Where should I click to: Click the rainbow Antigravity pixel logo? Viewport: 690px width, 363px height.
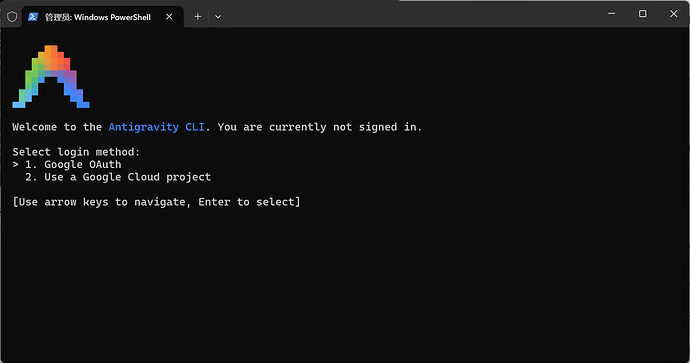[51, 77]
